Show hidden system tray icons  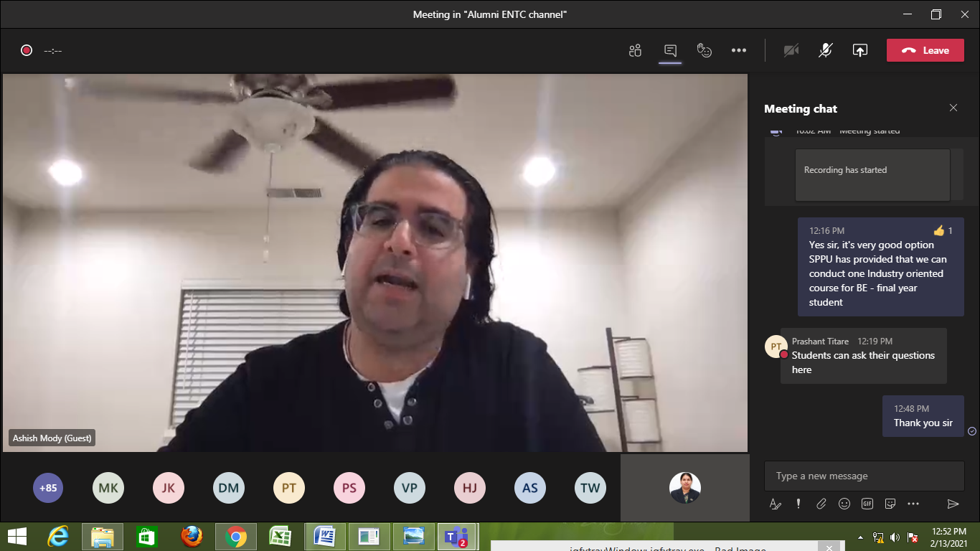coord(861,537)
